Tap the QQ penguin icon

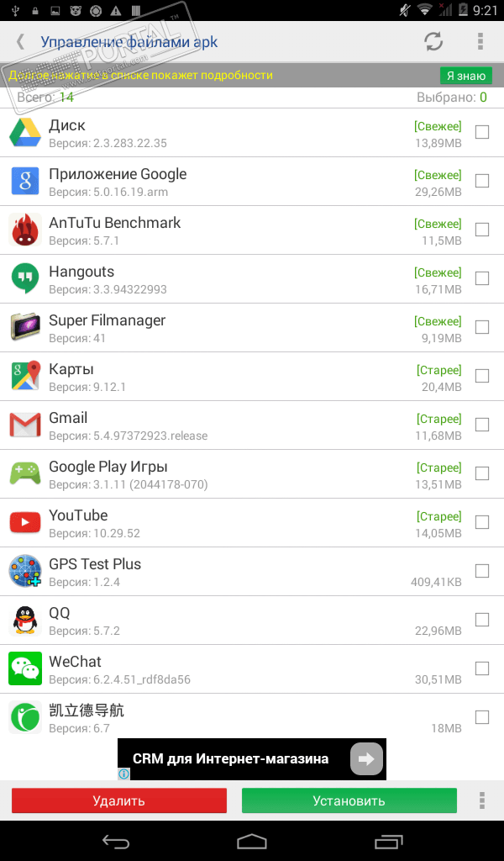click(25, 620)
